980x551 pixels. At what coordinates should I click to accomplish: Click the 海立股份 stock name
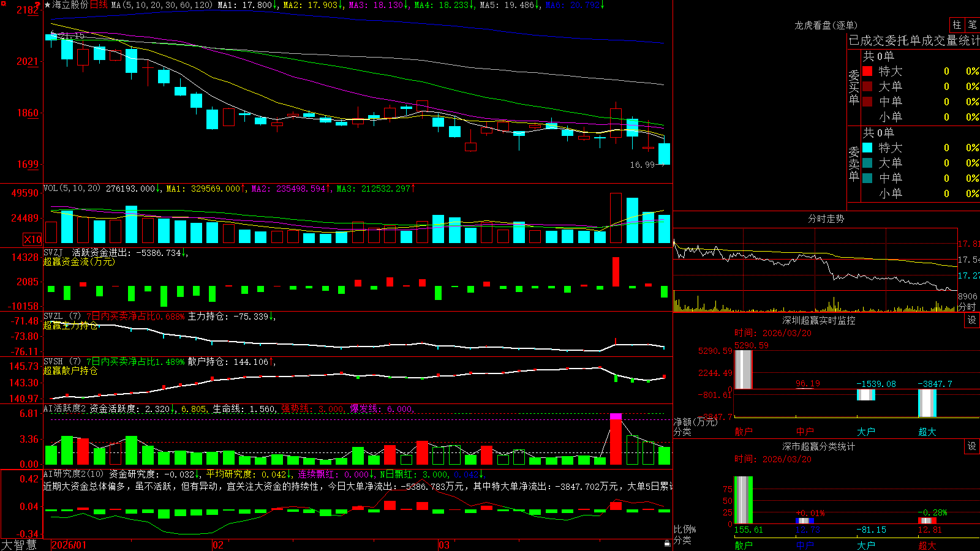[70, 5]
